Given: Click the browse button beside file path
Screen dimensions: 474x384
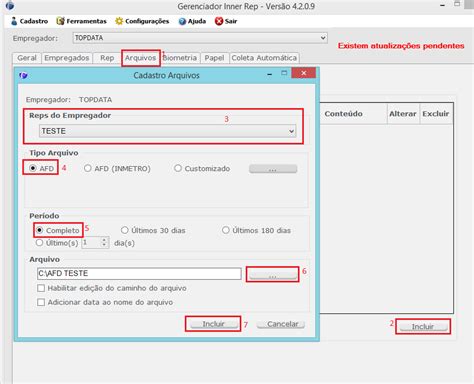Looking at the screenshot, I should [273, 274].
